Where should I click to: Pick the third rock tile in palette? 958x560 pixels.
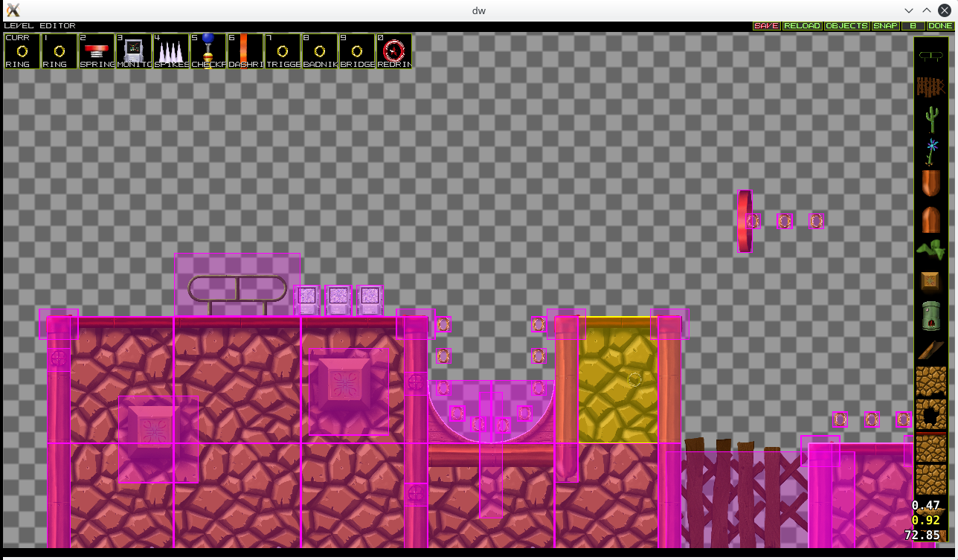930,448
